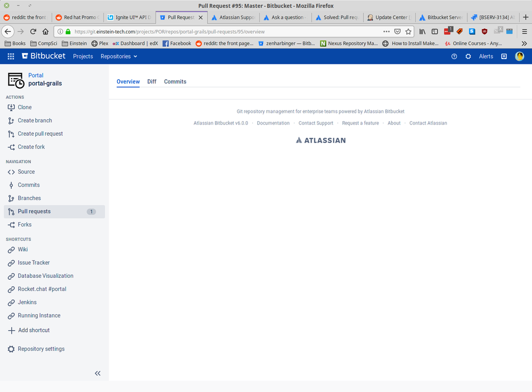Open the page actions three-dot menu in the address bar
The width and height of the screenshot is (532, 392).
387,31
